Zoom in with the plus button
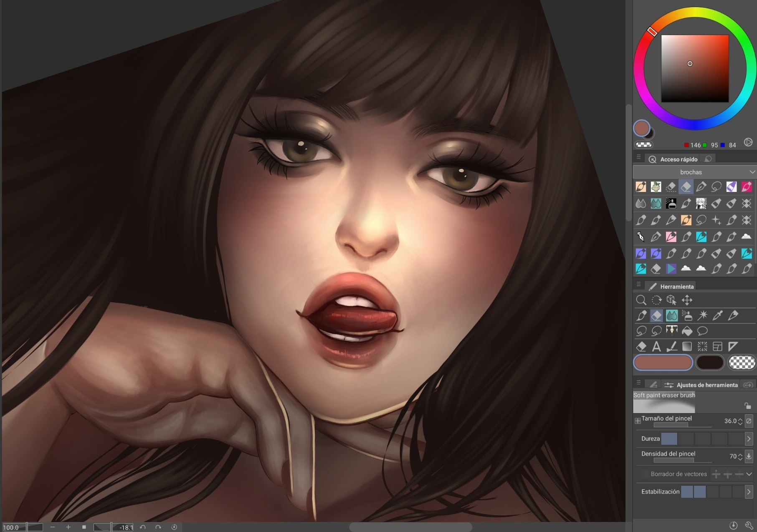Viewport: 757px width, 532px height. tap(68, 527)
